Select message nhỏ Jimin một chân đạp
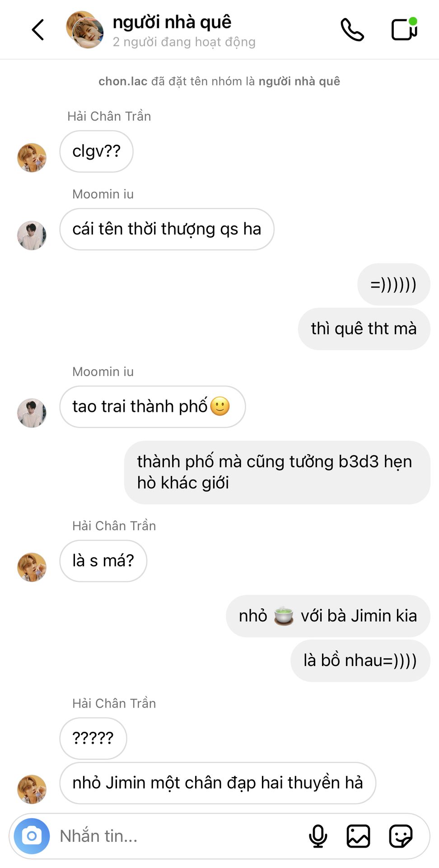Image resolution: width=439 pixels, height=868 pixels. point(218,783)
